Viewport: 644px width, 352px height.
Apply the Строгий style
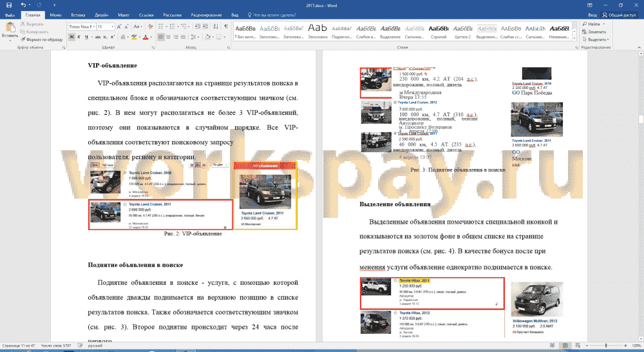[x=439, y=32]
